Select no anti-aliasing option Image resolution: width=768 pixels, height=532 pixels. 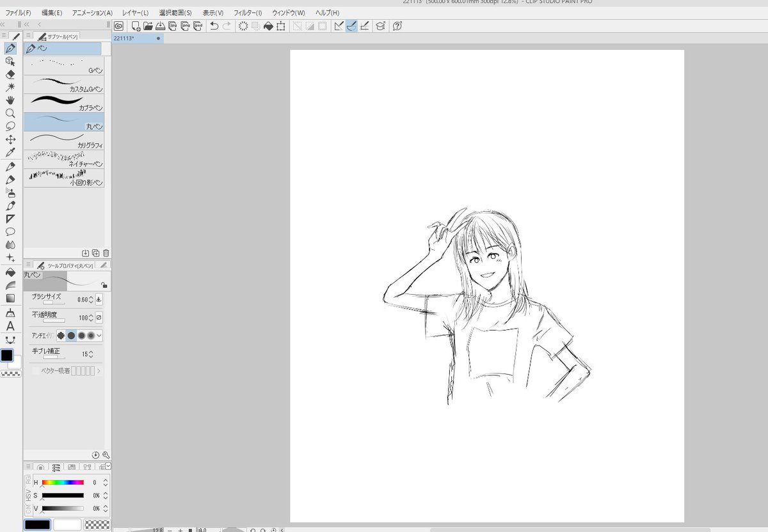pyautogui.click(x=61, y=335)
